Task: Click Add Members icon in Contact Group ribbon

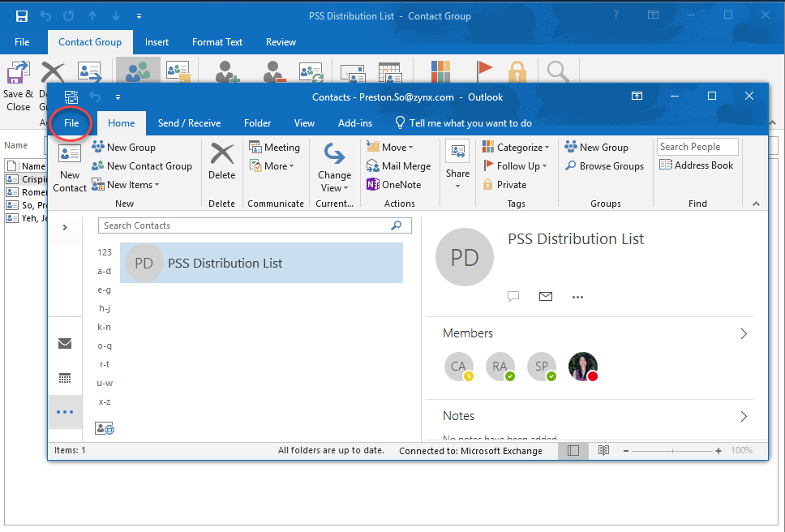Action: pyautogui.click(x=228, y=71)
